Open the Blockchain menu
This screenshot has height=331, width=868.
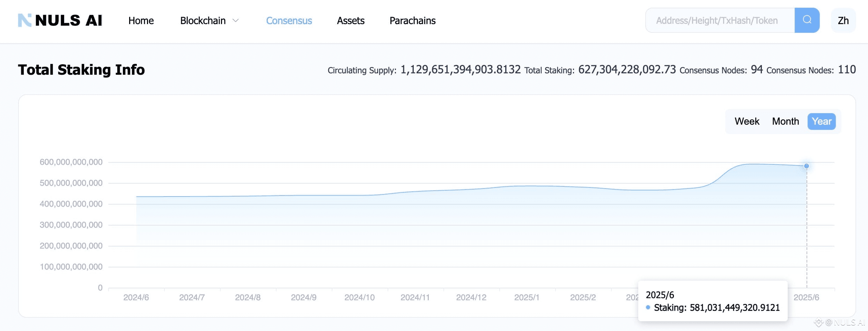[203, 21]
